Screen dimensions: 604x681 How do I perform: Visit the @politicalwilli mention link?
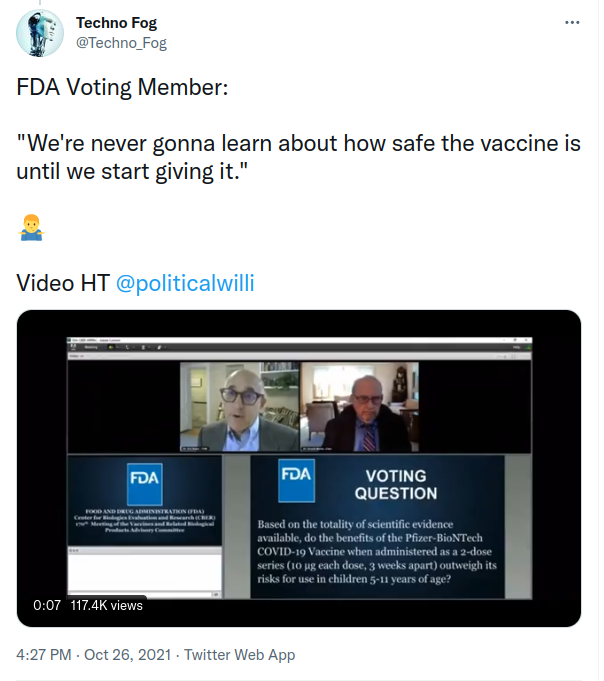click(x=186, y=283)
